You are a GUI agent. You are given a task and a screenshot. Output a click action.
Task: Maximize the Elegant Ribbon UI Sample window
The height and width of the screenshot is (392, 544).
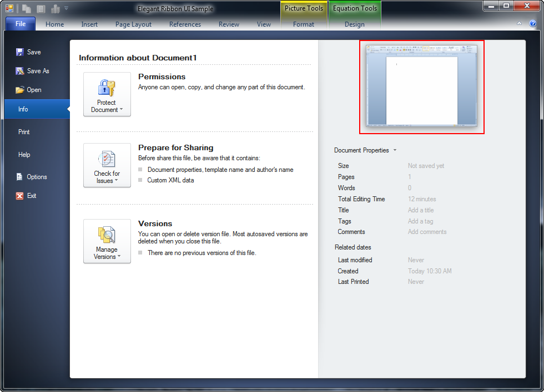[506, 6]
